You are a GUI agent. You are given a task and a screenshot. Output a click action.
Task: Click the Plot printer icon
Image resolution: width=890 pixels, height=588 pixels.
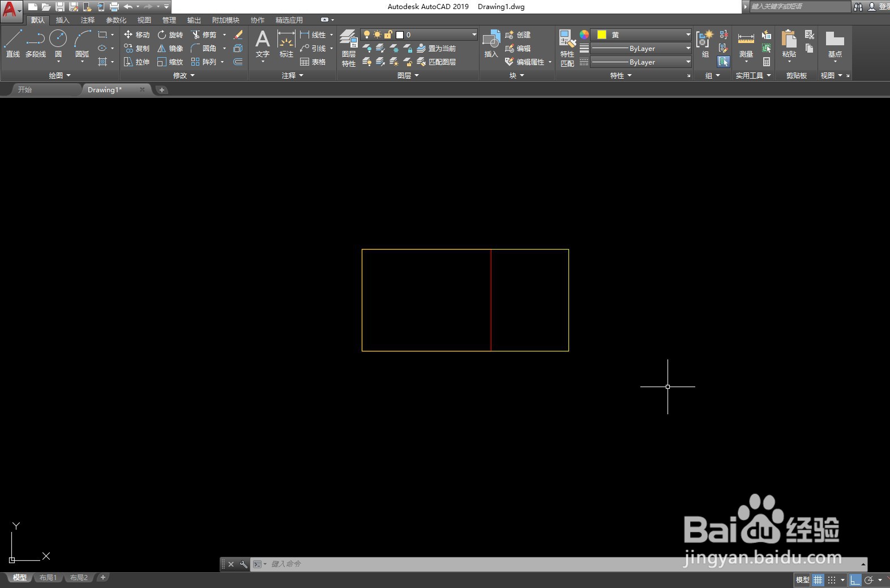(114, 7)
